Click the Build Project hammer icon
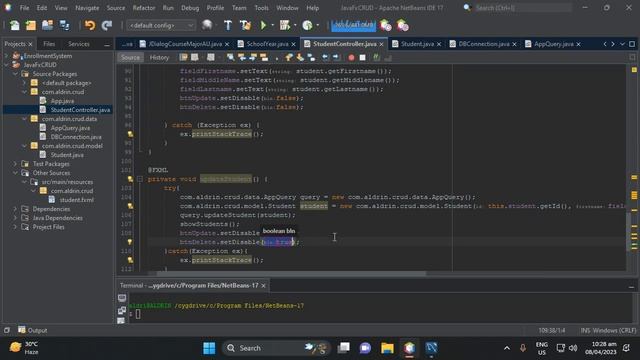640x360 pixels. pyautogui.click(x=228, y=26)
